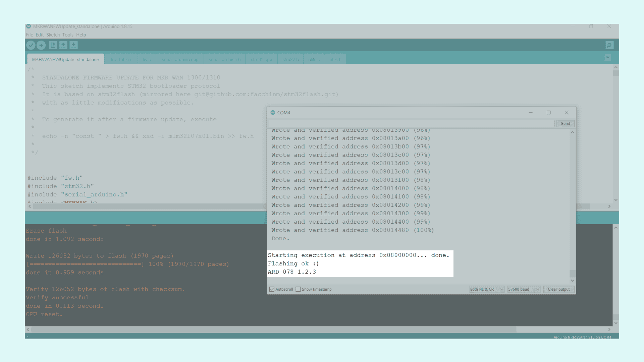Expand the tab list dropdown arrow
The image size is (644, 362).
[608, 58]
